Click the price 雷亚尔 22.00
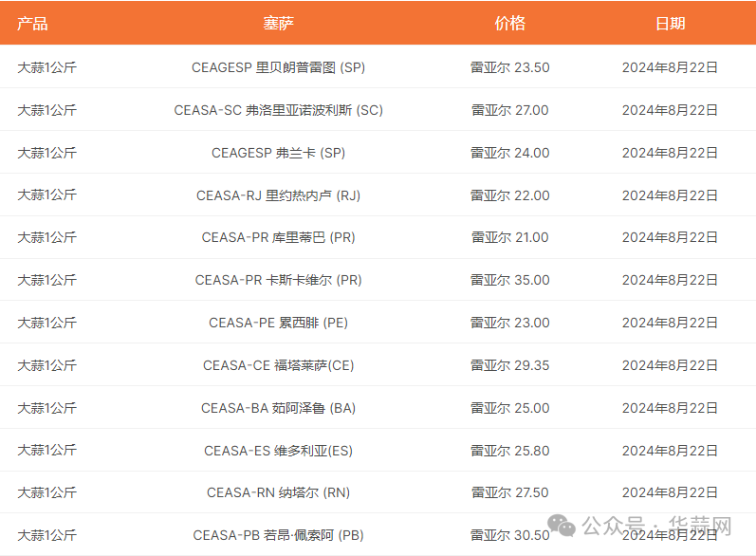The image size is (756, 556). [509, 195]
